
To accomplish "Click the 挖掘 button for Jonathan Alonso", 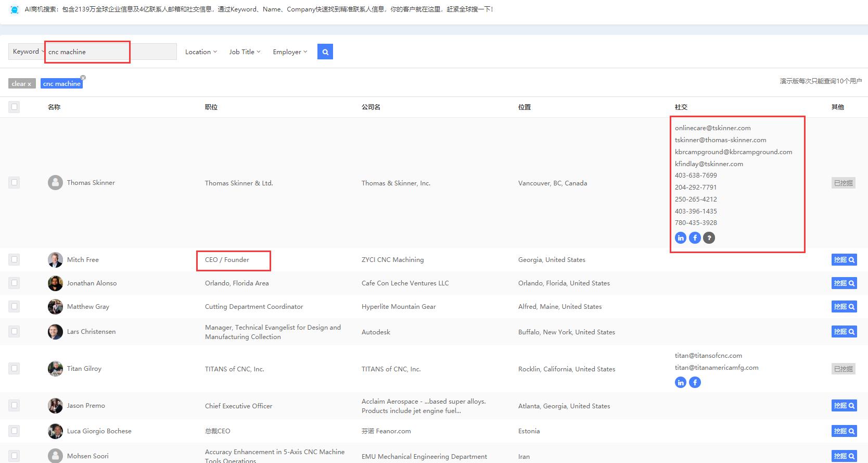I will [x=844, y=283].
